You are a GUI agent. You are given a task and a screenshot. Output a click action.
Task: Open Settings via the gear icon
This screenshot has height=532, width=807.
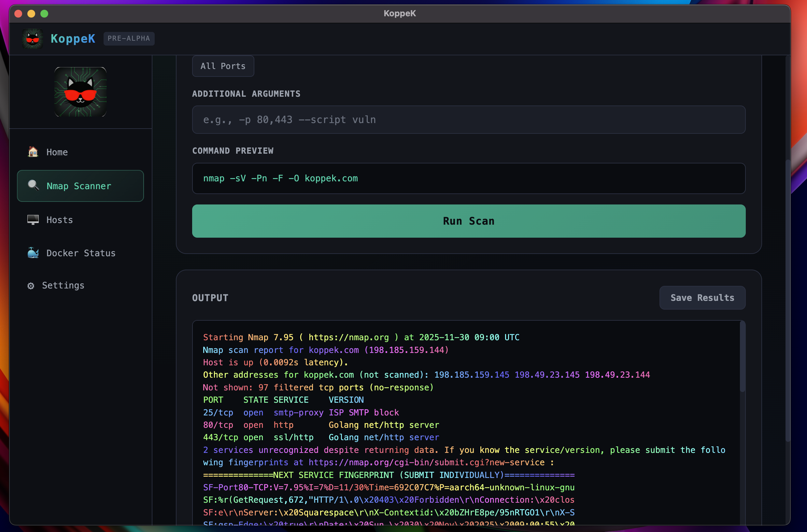coord(31,285)
